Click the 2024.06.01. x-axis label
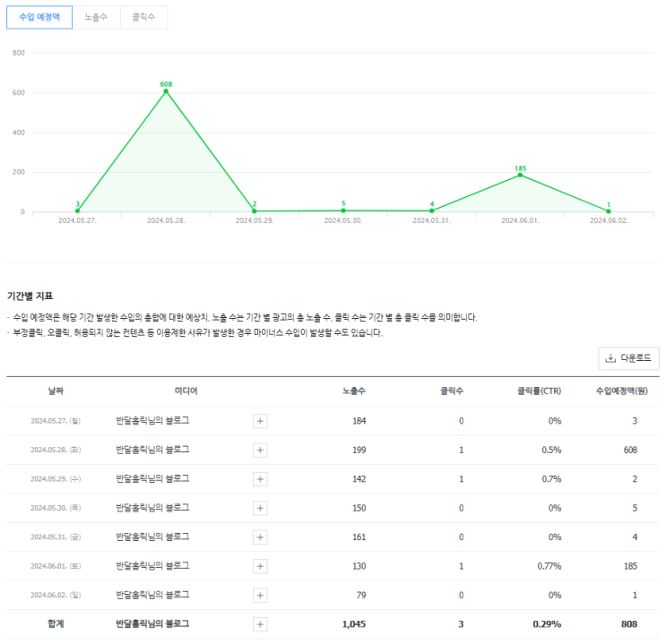666x644 pixels. tap(520, 220)
